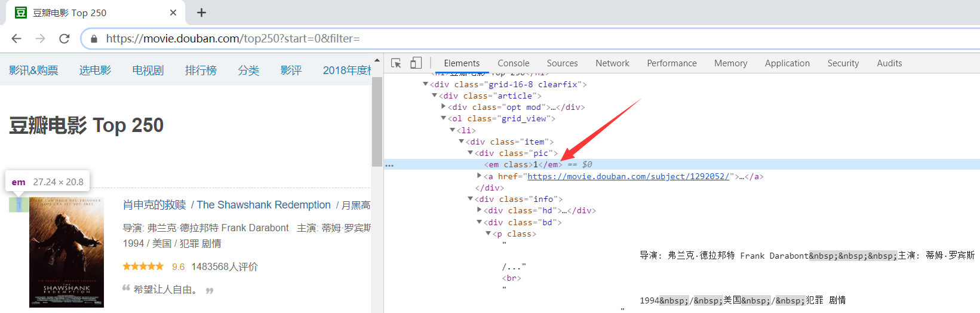Click the browser forward arrow
The height and width of the screenshot is (313, 980).
(x=40, y=38)
